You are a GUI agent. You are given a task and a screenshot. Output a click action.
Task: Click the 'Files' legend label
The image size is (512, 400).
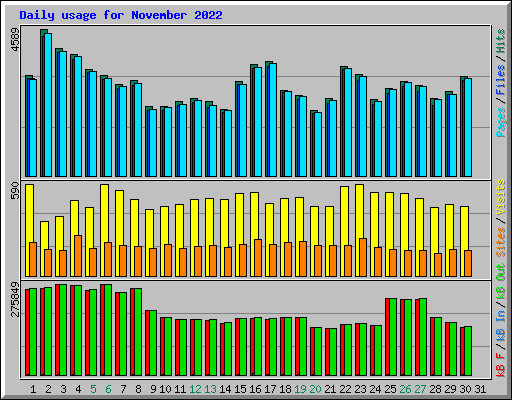point(500,79)
